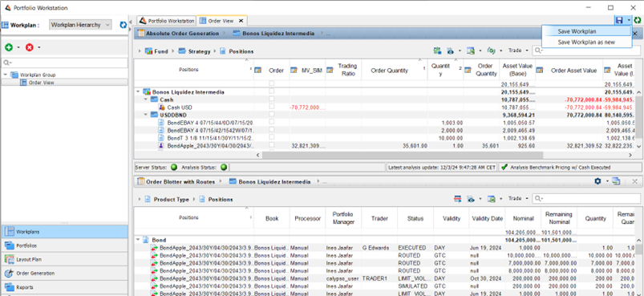Click the edit icon beside the Order Asset Value header

coord(540,71)
